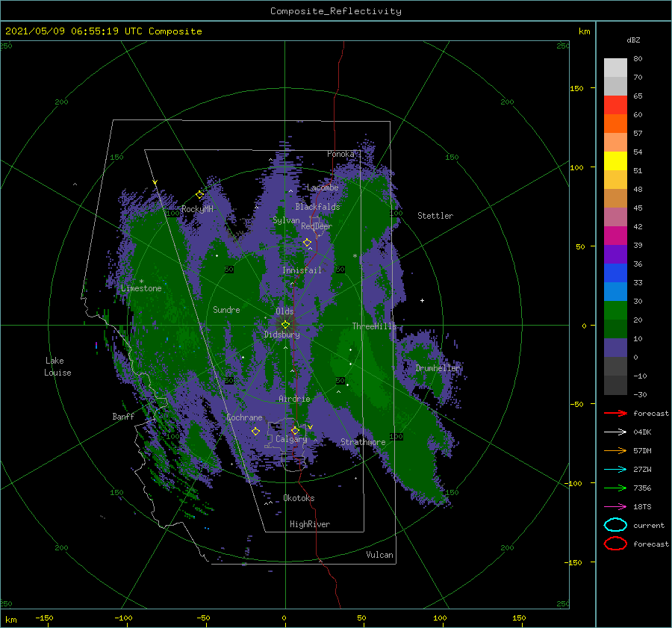Click the 04DK legend label
The image size is (672, 628).
click(642, 432)
